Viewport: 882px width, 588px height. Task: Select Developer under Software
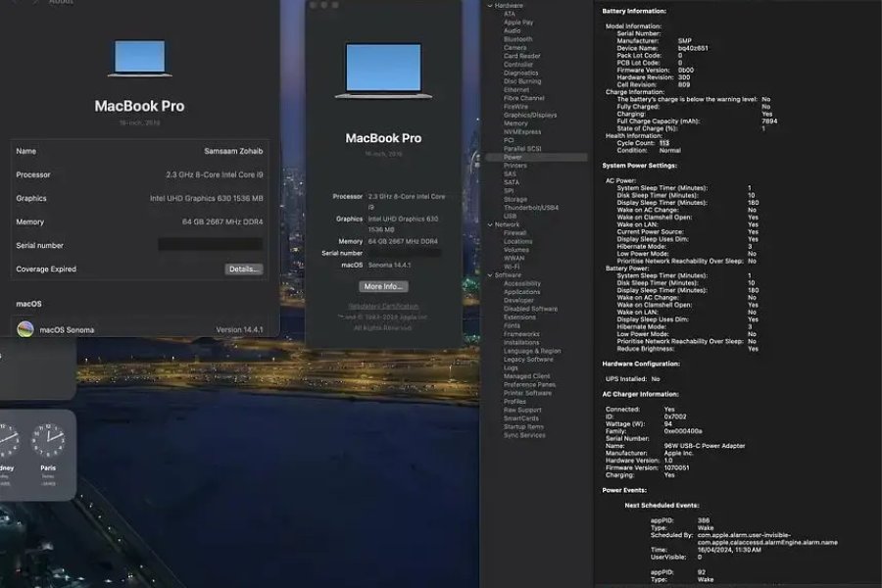pos(518,301)
